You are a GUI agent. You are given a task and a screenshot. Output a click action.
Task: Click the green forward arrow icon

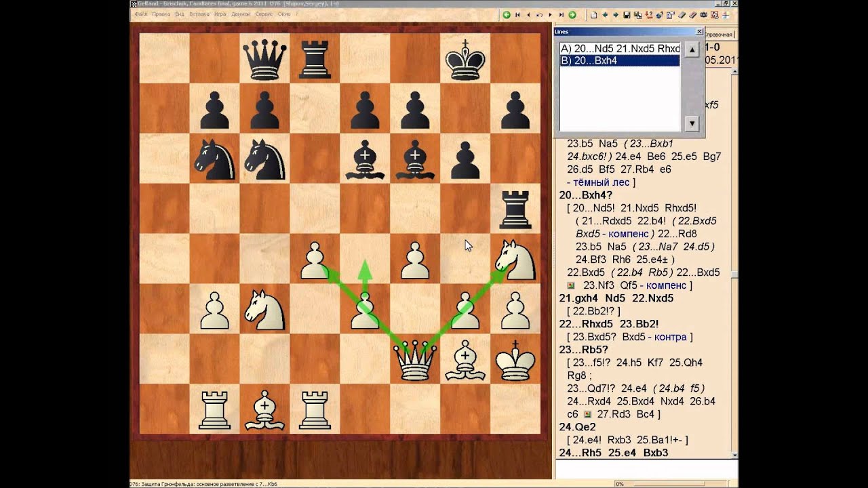pos(572,15)
